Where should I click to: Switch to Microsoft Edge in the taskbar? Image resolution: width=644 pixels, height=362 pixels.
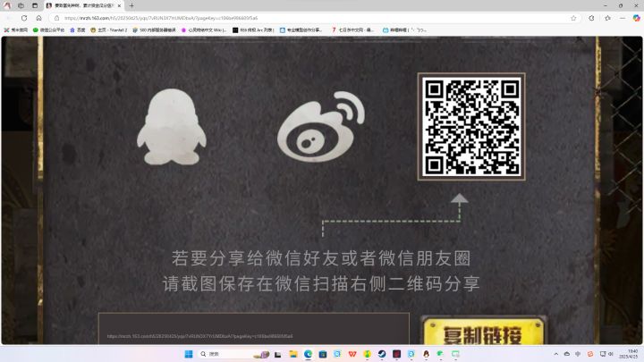pos(308,354)
